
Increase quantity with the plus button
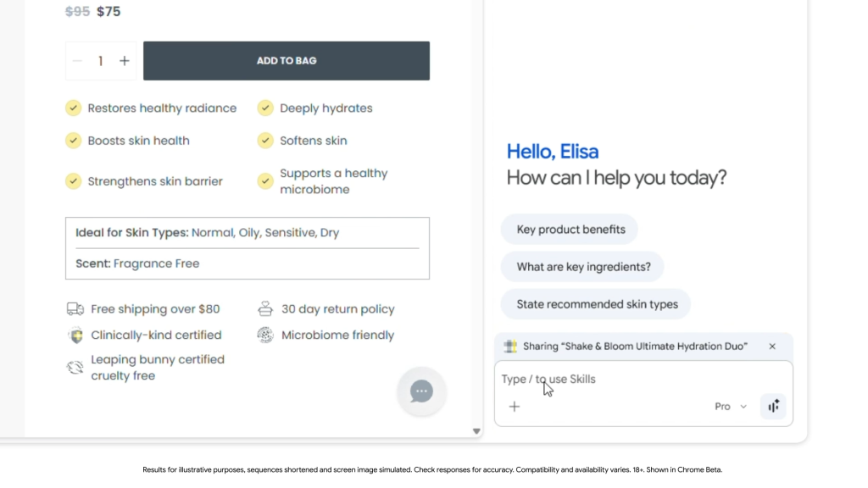pos(125,61)
